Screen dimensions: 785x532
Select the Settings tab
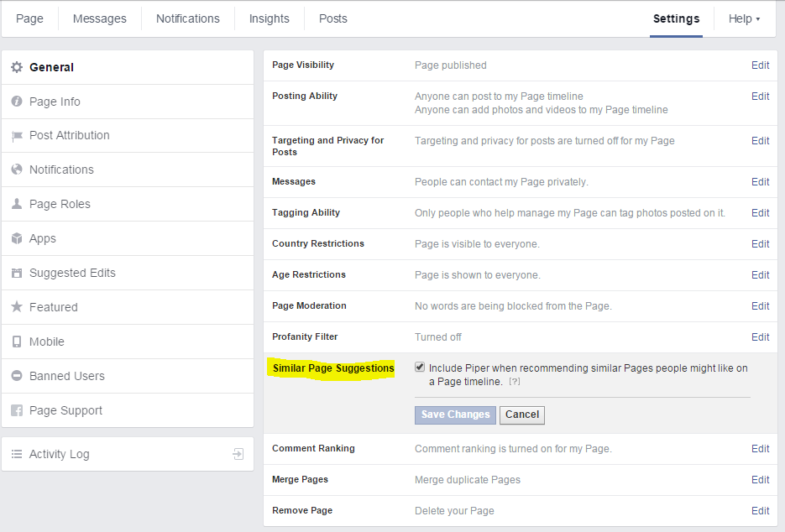click(677, 19)
